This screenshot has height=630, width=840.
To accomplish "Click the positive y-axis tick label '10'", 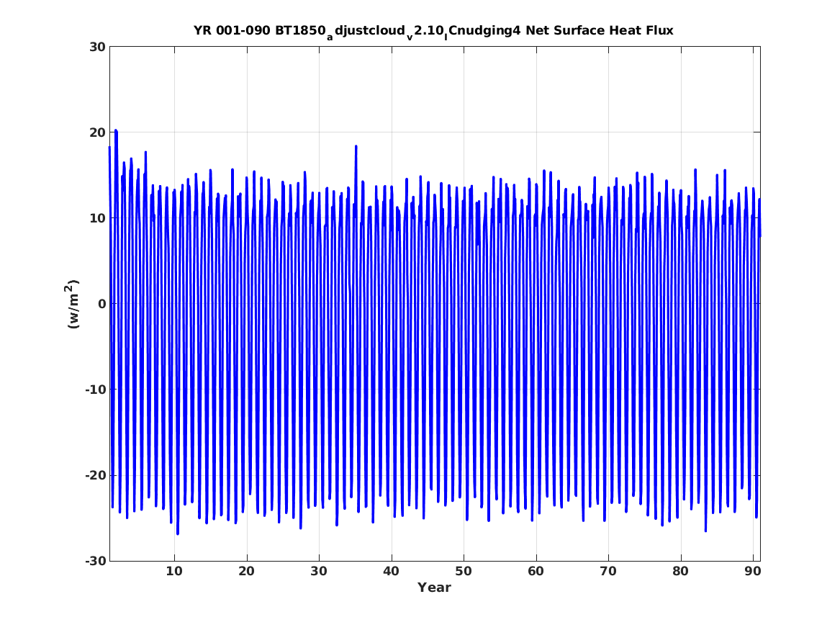I will click(97, 218).
